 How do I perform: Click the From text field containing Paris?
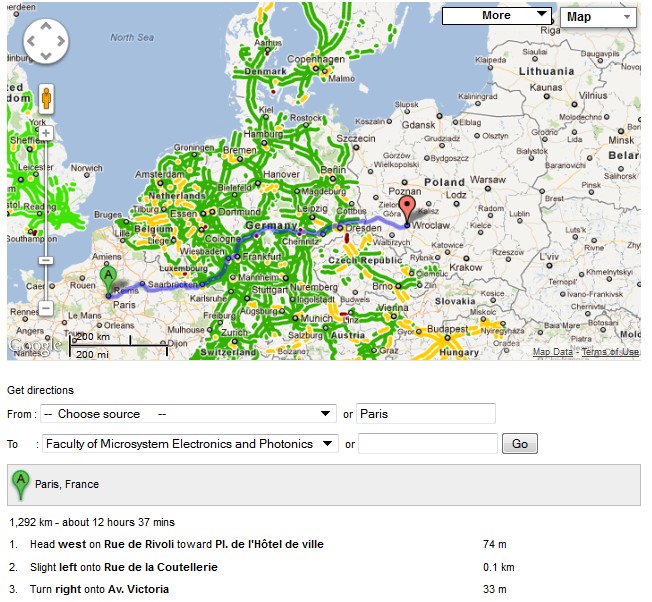click(426, 414)
